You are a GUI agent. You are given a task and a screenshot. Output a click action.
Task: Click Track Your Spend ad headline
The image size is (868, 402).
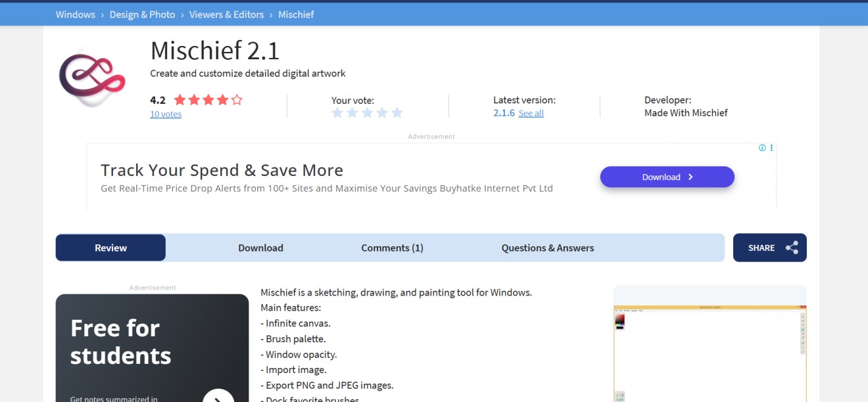click(222, 170)
